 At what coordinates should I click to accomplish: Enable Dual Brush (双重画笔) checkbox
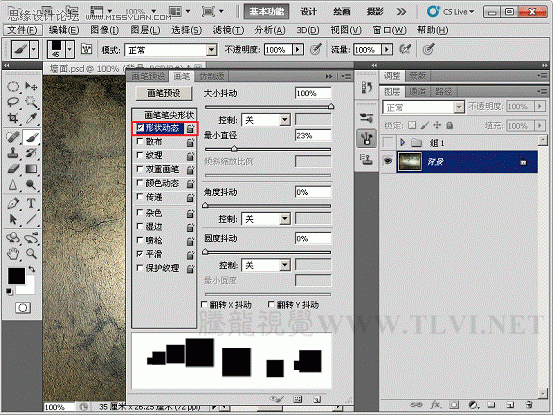pyautogui.click(x=140, y=169)
